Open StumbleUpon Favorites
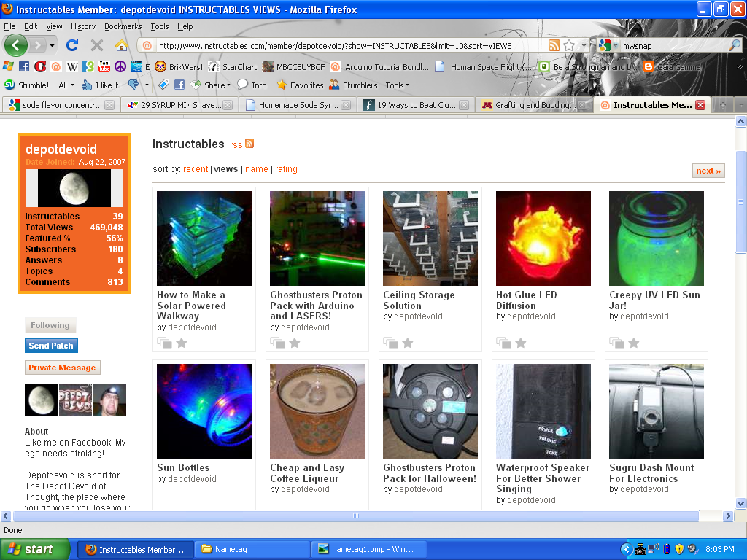Viewport: 747px width, 560px height. click(300, 85)
